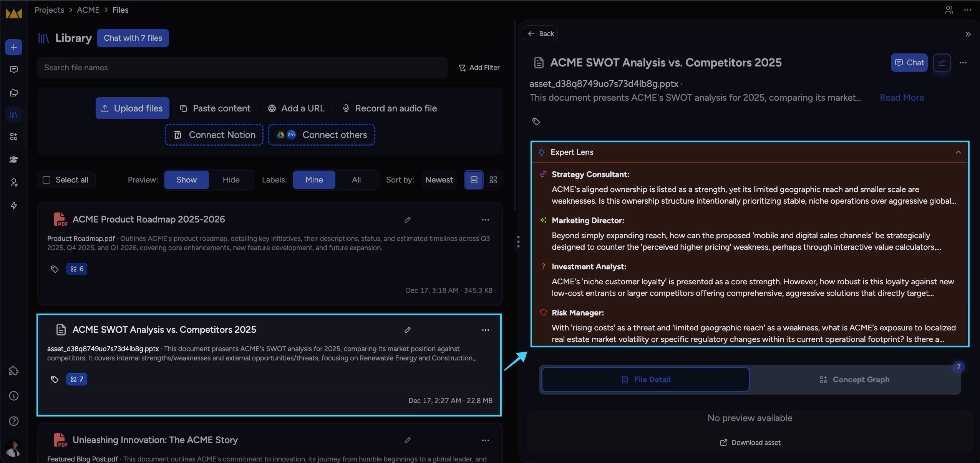980x463 pixels.
Task: Open the info circle icon in sidebar
Action: [x=13, y=396]
